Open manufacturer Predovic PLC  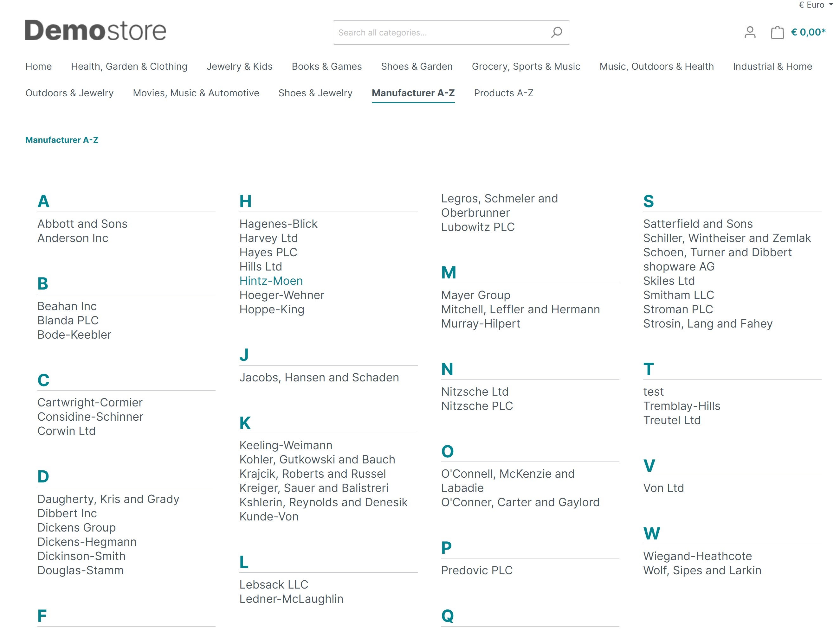tap(477, 571)
